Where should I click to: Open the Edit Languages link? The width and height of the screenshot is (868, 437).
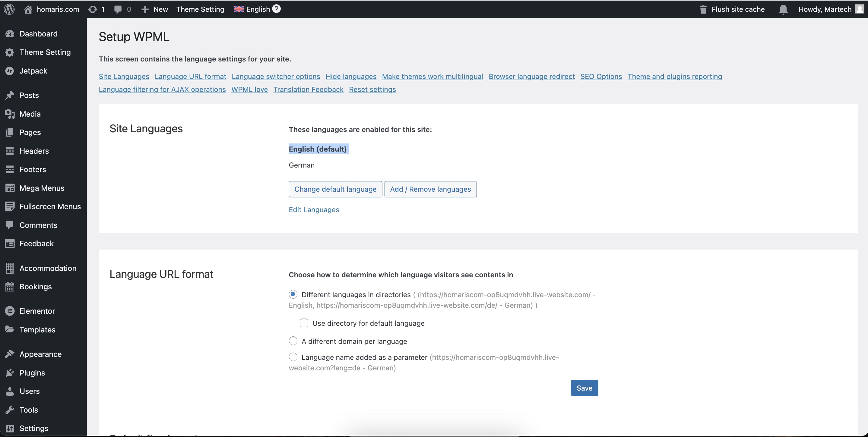coord(314,209)
